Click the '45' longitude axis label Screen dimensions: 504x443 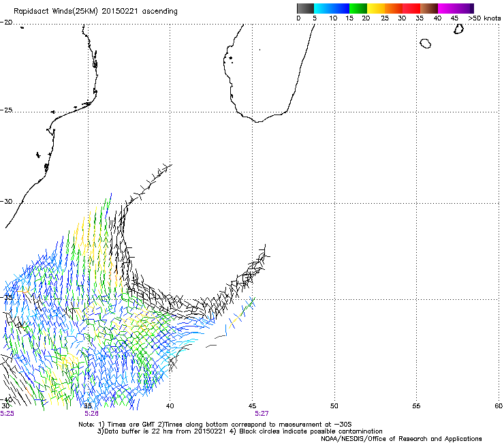coord(252,406)
